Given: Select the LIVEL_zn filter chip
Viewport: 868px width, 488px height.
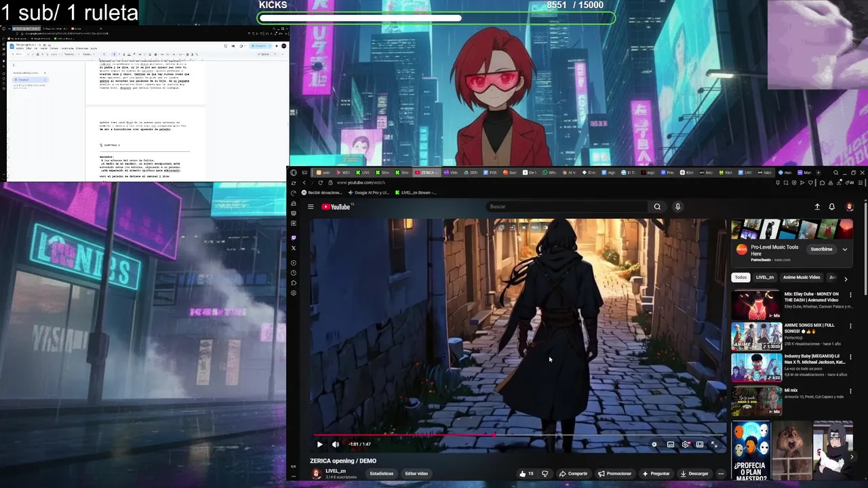Looking at the screenshot, I should tap(764, 277).
